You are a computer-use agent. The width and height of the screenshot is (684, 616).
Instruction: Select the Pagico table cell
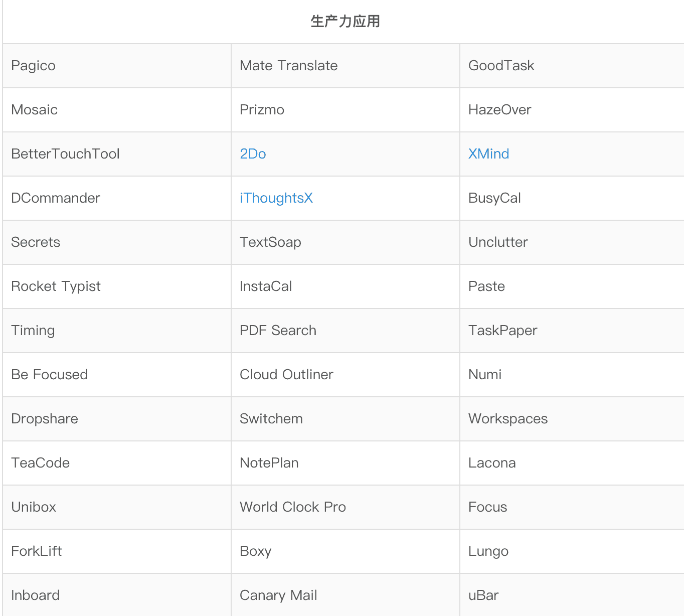coord(34,66)
